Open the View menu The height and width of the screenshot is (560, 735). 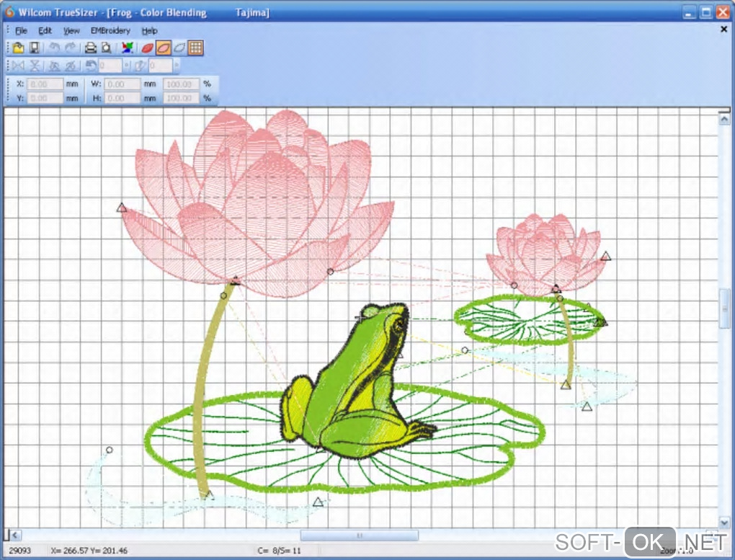(71, 31)
